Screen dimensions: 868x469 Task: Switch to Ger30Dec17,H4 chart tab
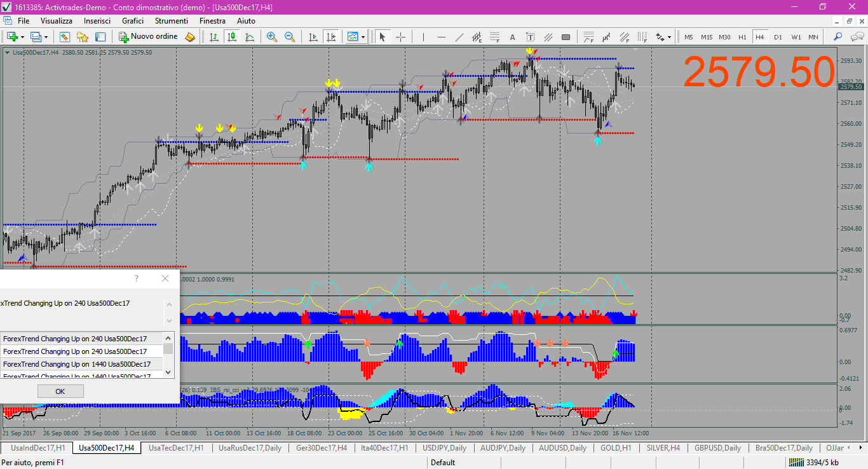pyautogui.click(x=322, y=448)
